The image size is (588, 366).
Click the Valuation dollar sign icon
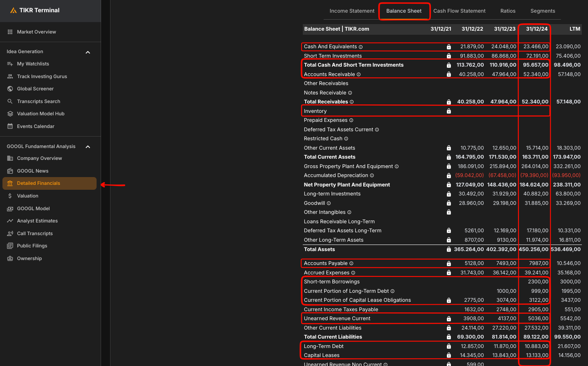pos(10,196)
